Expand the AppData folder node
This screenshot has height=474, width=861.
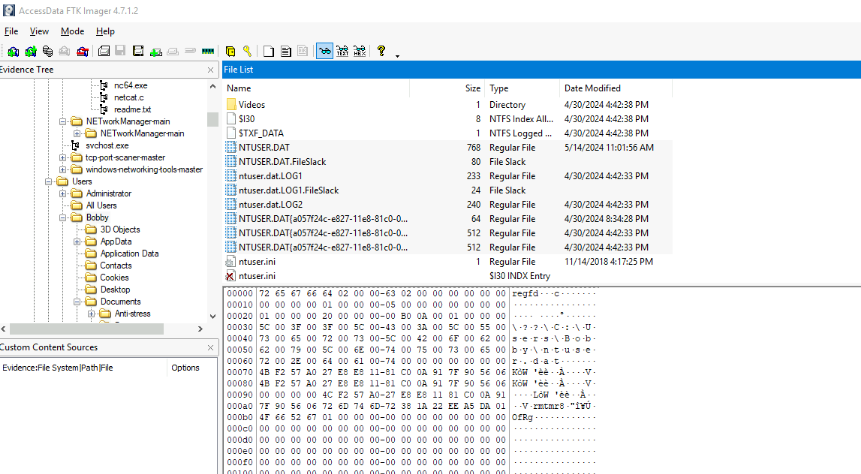[78, 241]
